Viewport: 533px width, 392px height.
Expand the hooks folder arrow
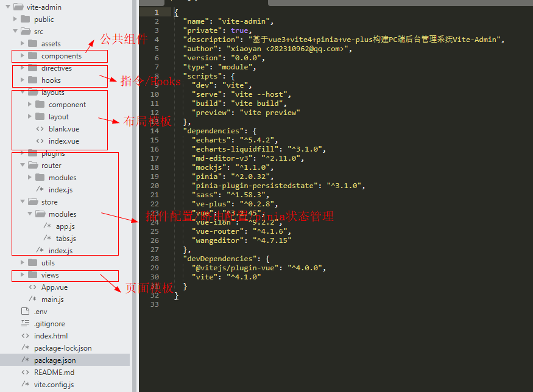pos(23,80)
